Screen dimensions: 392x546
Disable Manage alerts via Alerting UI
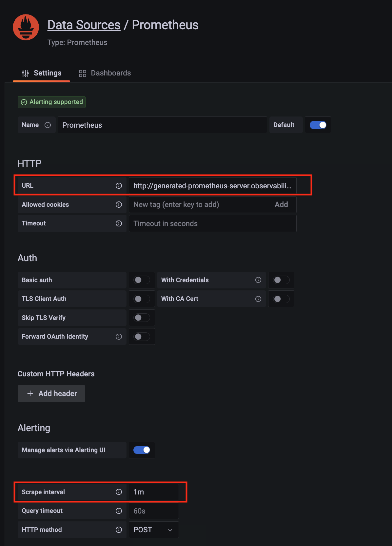(x=142, y=450)
